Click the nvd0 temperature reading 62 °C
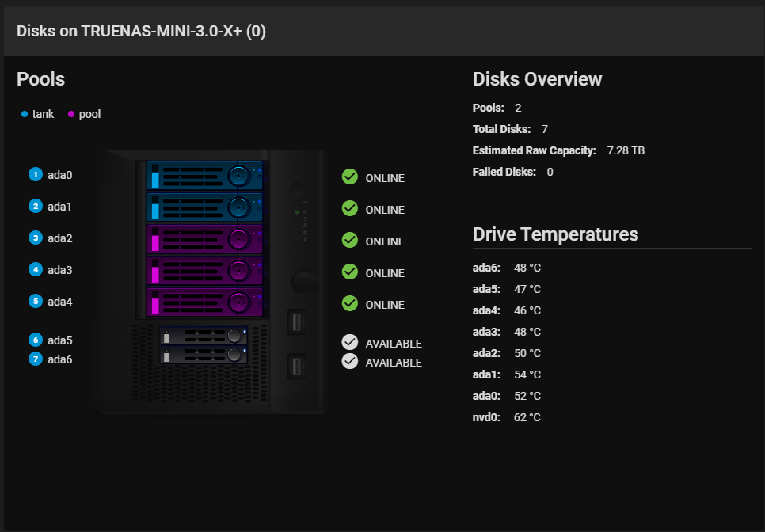 coord(527,418)
